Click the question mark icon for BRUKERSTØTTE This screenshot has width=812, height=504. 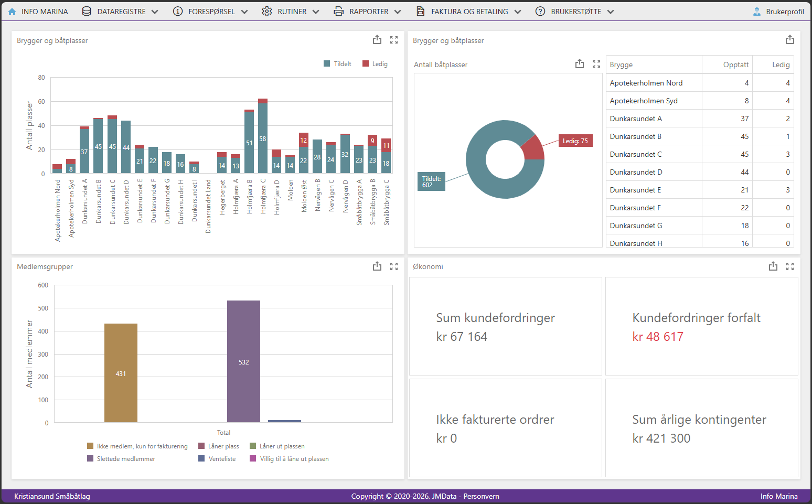click(540, 12)
